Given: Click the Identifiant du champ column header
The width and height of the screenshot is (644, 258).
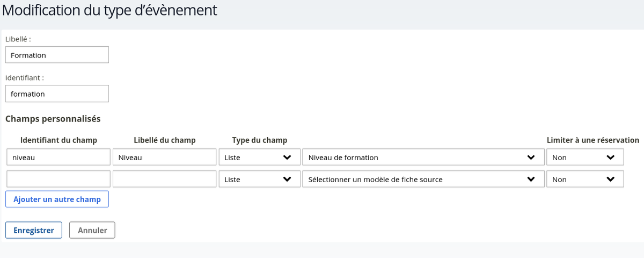Looking at the screenshot, I should coord(58,140).
